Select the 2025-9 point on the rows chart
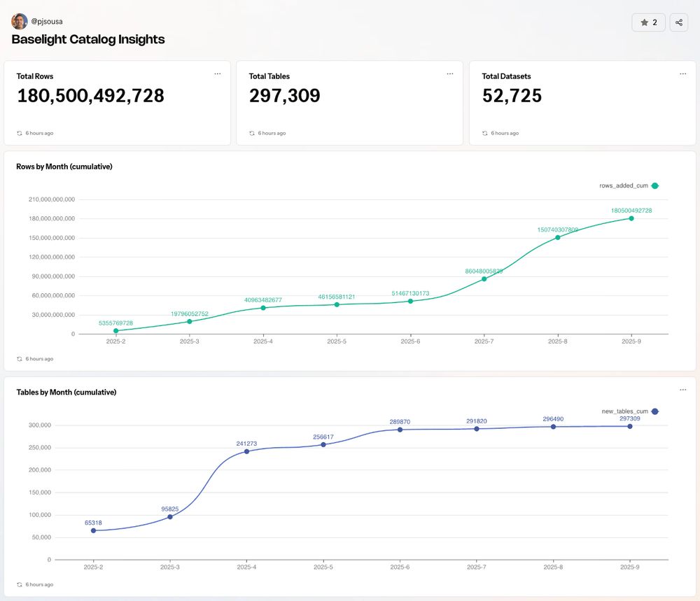 pyautogui.click(x=631, y=218)
